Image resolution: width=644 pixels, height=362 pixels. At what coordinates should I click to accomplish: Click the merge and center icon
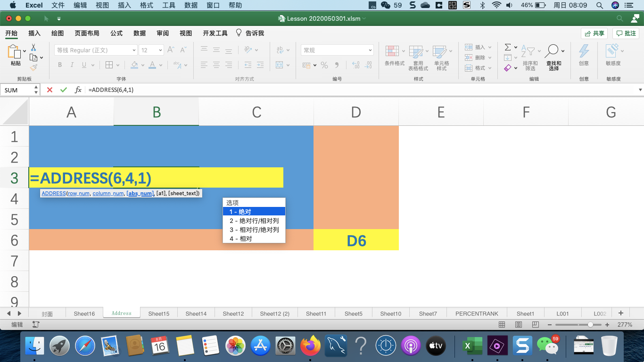point(280,65)
